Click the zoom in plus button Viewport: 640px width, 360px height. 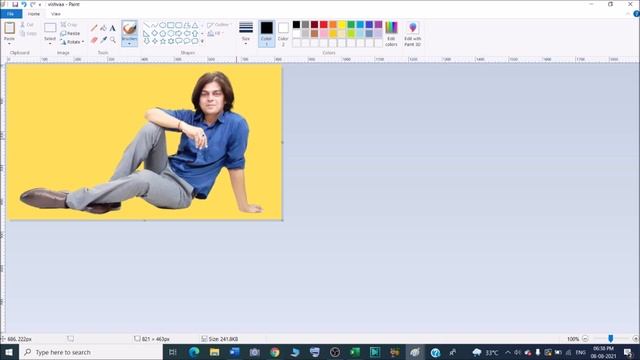[x=636, y=339]
